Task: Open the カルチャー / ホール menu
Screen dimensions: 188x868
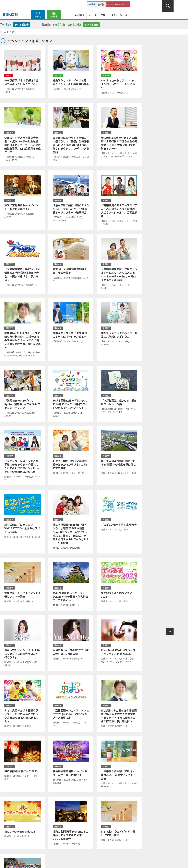Action: click(118, 15)
